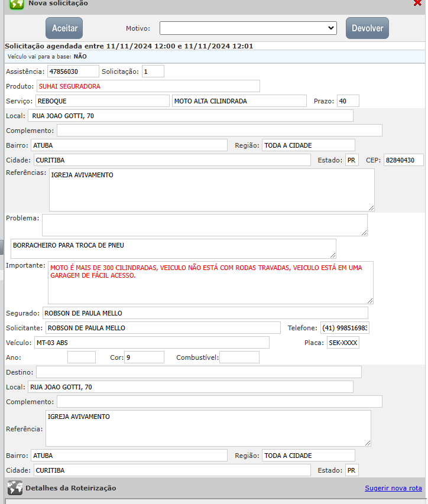Click the Importante red text area

(210, 282)
